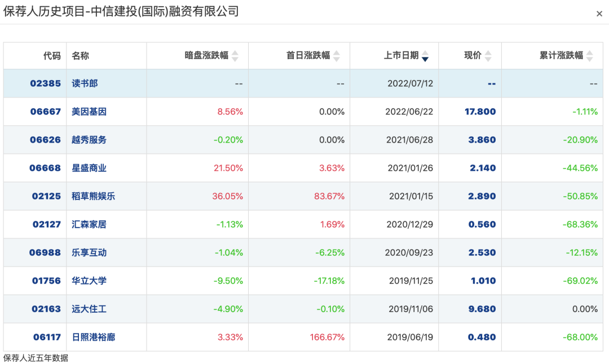Open 星盛商业 stock page

89,168
